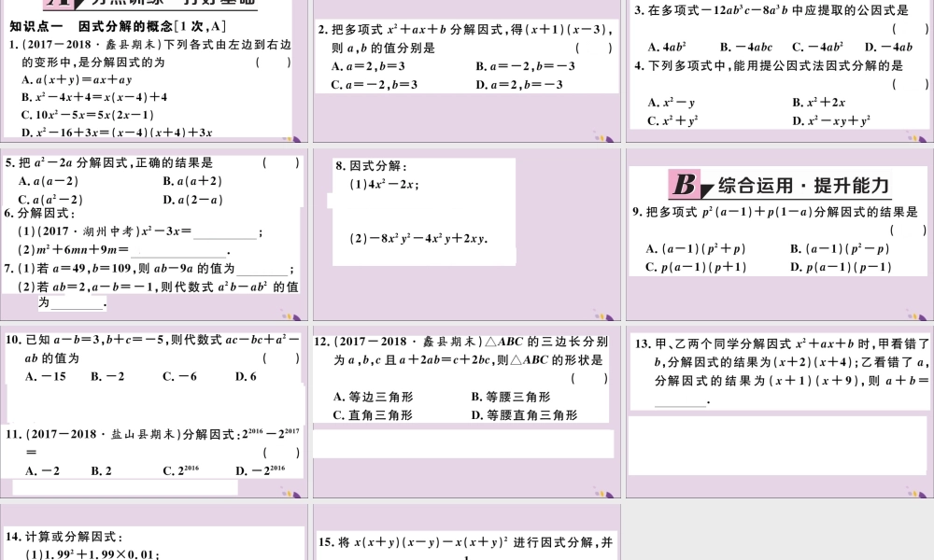
Task: Click the heading 知识点一 因式分解的概念
Action: pos(118,26)
